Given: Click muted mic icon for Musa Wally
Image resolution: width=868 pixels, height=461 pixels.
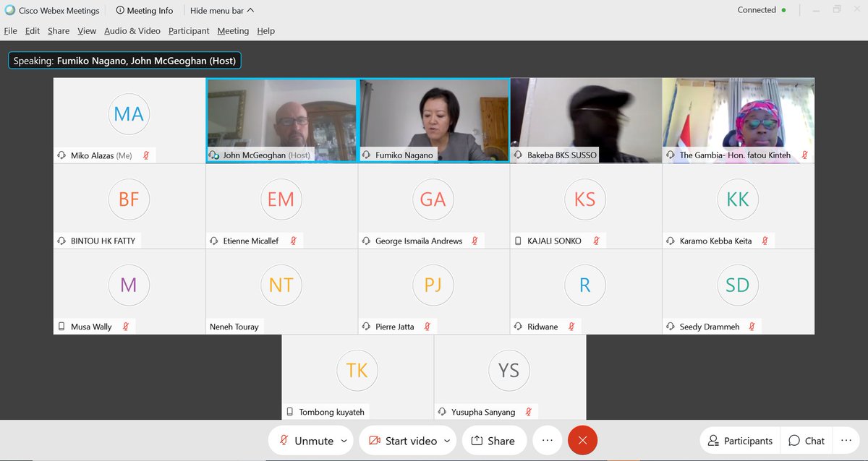Looking at the screenshot, I should point(126,327).
